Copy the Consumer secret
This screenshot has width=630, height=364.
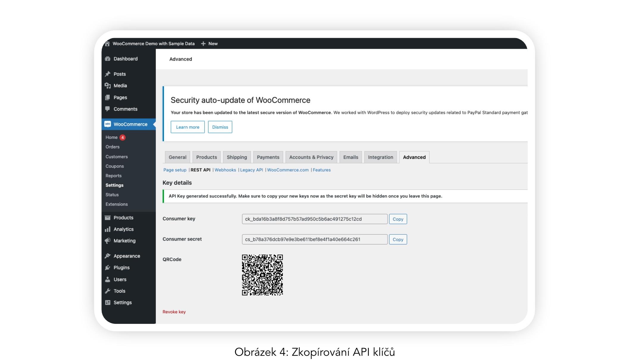point(398,240)
